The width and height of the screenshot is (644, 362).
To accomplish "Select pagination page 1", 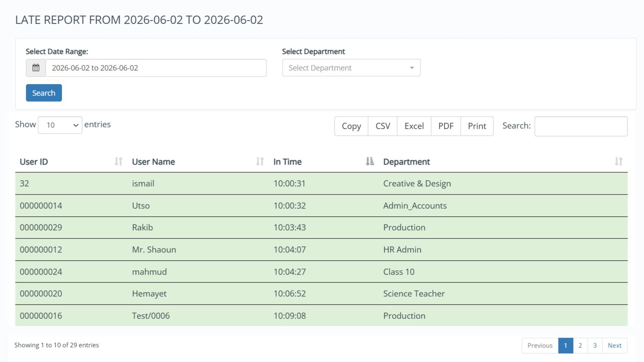I will [566, 345].
